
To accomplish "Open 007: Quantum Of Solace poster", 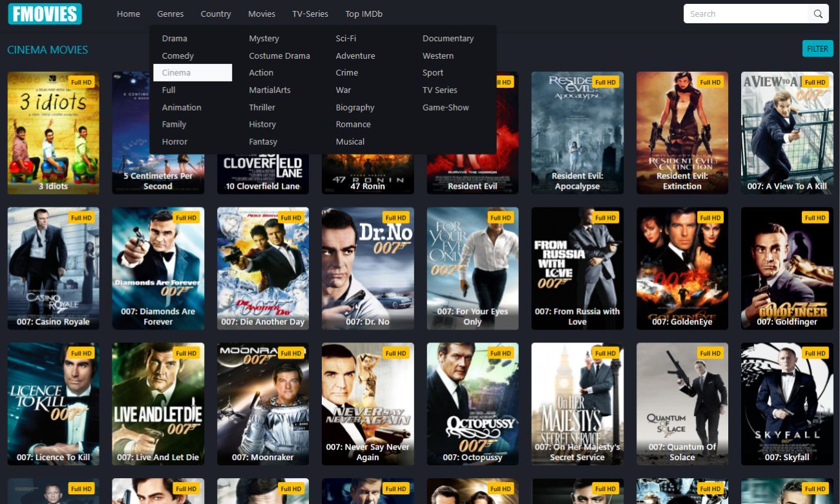I will click(682, 404).
